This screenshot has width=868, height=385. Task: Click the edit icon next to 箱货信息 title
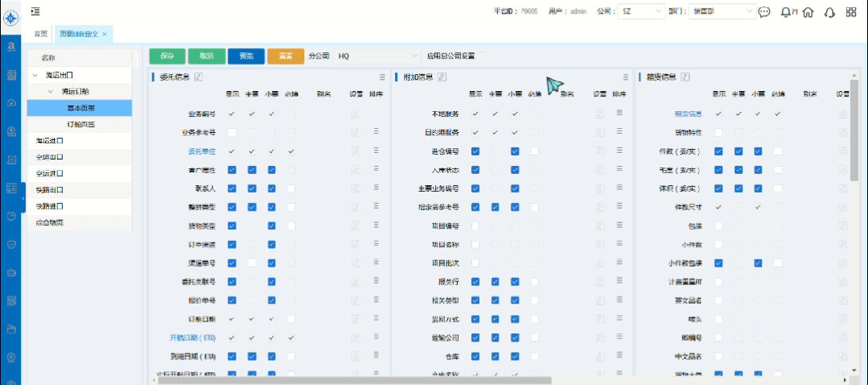pyautogui.click(x=685, y=77)
